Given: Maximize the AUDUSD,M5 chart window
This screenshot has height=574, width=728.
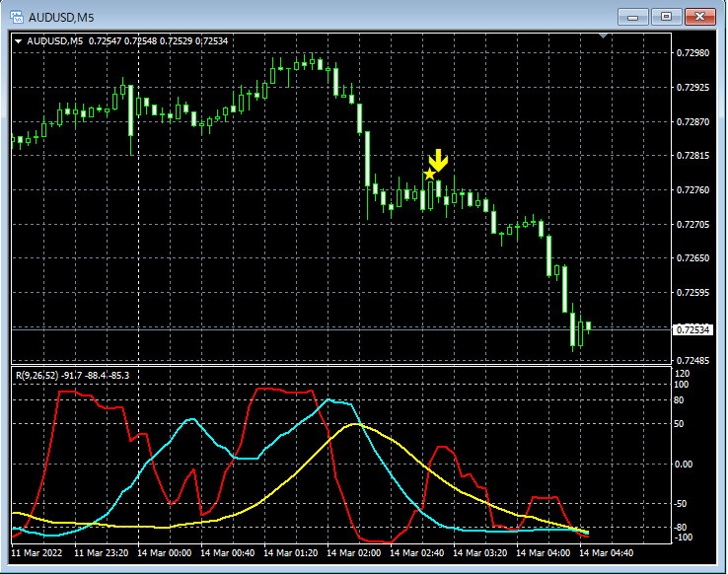Looking at the screenshot, I should coord(666,17).
